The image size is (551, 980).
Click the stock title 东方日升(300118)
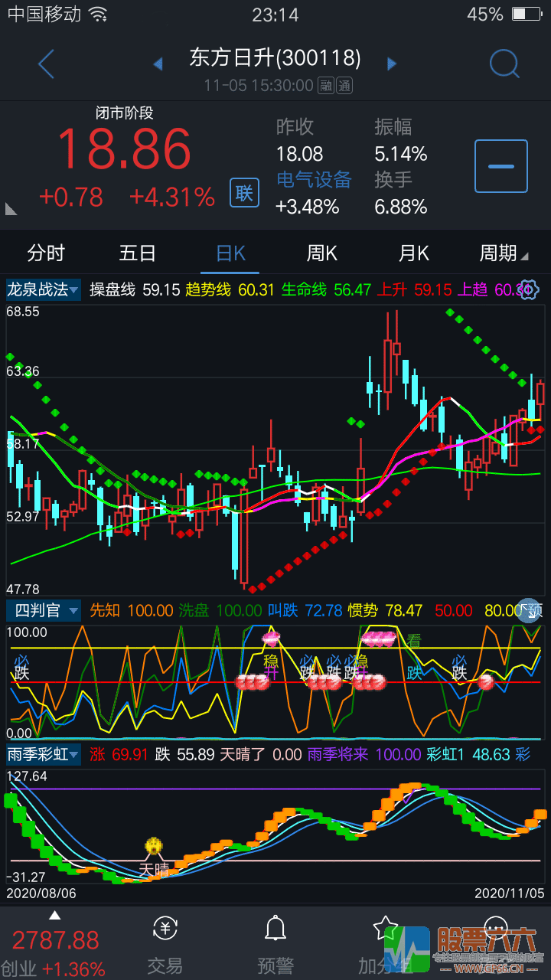pyautogui.click(x=275, y=58)
